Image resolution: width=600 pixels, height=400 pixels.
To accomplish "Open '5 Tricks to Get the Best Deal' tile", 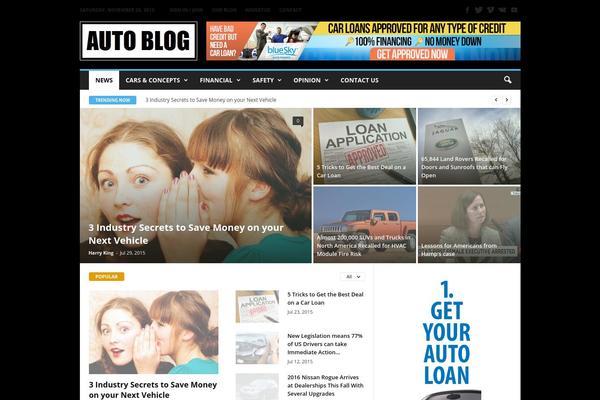I will 365,146.
